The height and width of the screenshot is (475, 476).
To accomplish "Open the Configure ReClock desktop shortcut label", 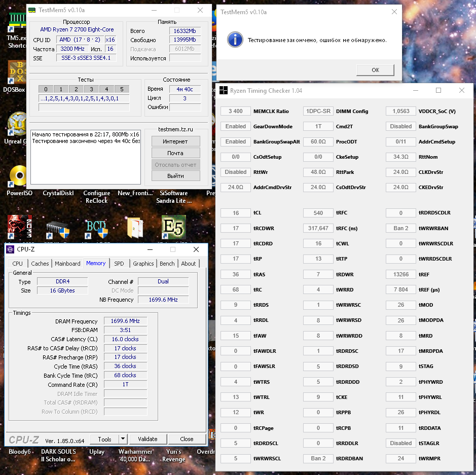I will coord(96,197).
